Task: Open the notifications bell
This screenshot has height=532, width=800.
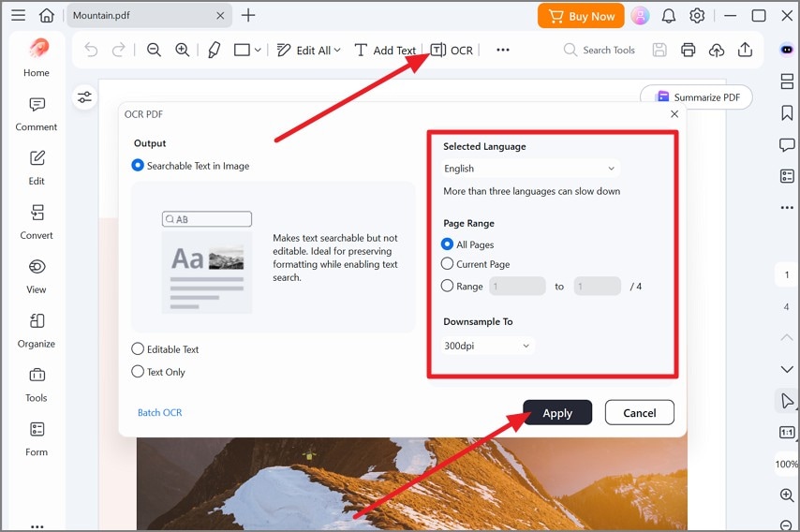Action: [668, 16]
